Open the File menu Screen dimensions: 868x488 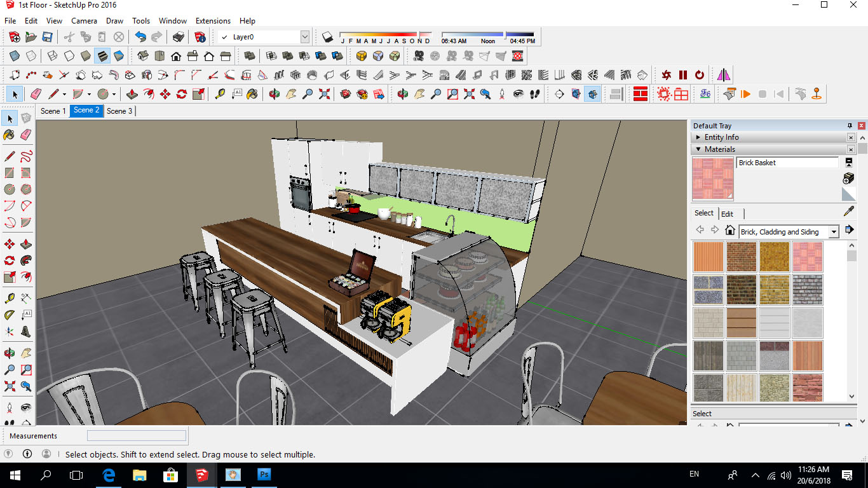10,21
